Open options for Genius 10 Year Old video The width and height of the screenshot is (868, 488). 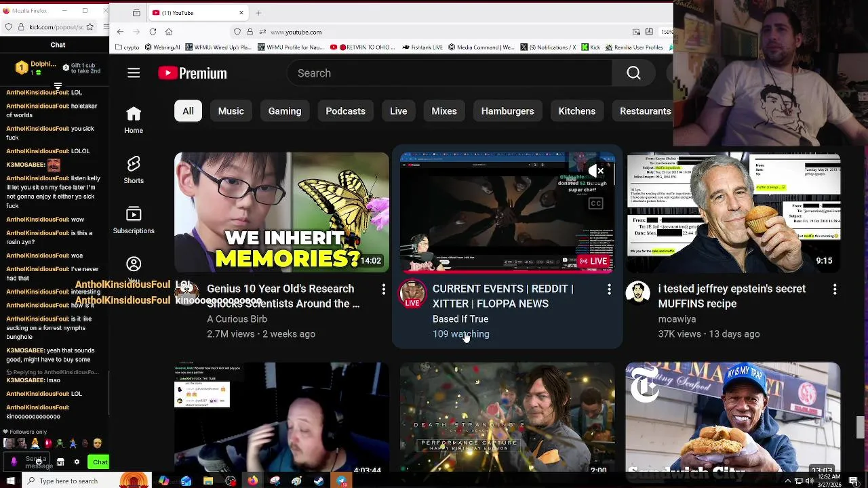click(x=384, y=289)
